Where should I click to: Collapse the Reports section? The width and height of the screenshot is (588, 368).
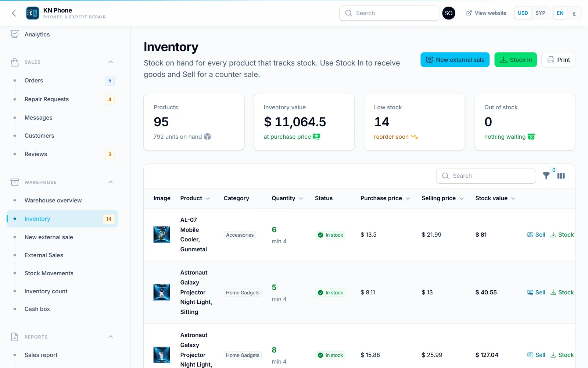click(111, 337)
